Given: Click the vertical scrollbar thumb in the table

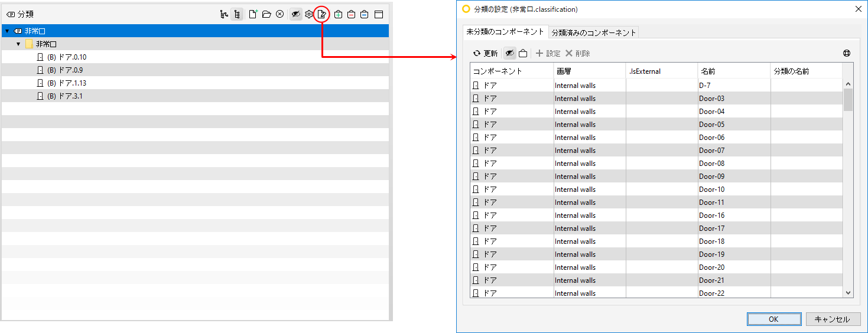Looking at the screenshot, I should coord(848,100).
